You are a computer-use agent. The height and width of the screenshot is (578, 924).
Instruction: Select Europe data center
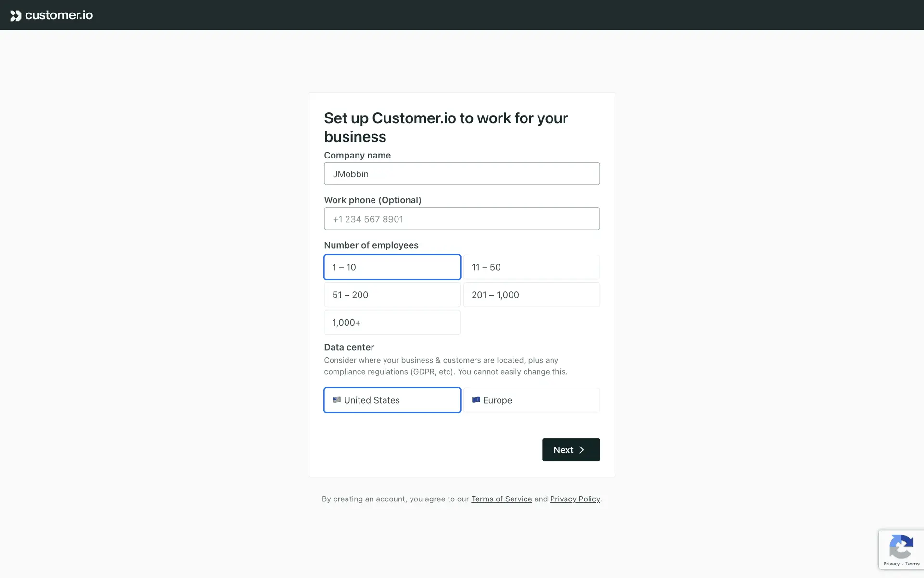pyautogui.click(x=531, y=400)
